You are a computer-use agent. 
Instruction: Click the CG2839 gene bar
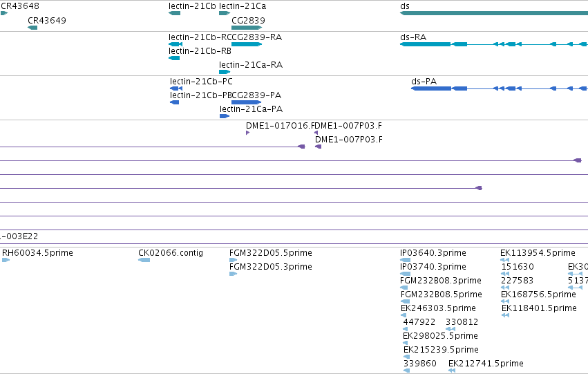coord(247,28)
